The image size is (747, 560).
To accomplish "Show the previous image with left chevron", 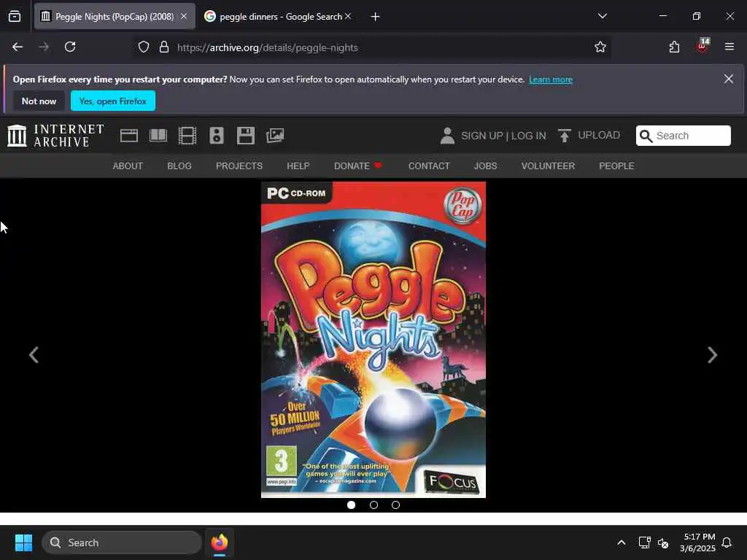I will point(34,355).
